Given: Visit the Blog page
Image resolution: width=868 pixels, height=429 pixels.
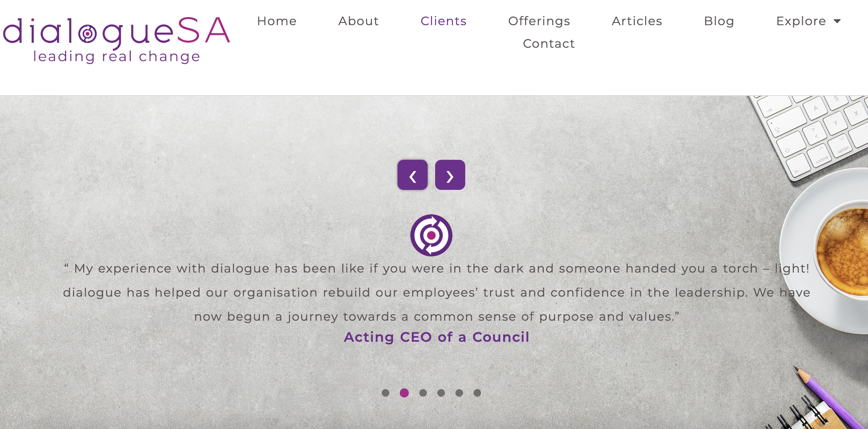Looking at the screenshot, I should 719,21.
